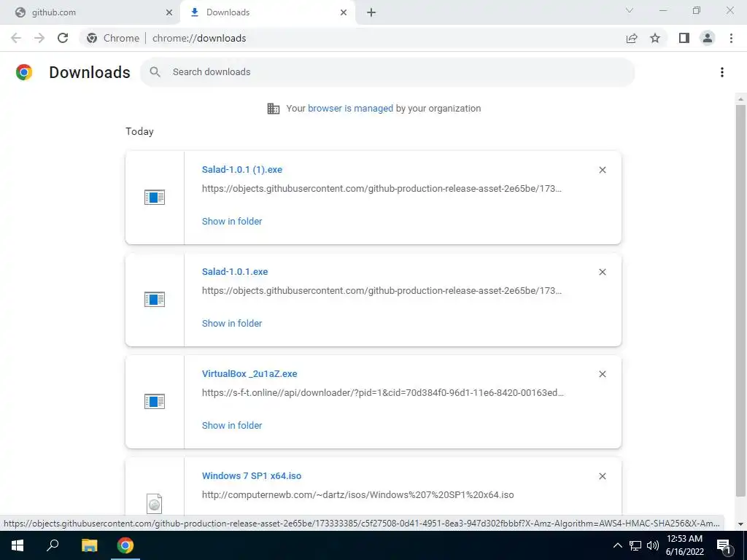The width and height of the screenshot is (747, 560).
Task: Open the Windows Start menu
Action: coord(18,545)
